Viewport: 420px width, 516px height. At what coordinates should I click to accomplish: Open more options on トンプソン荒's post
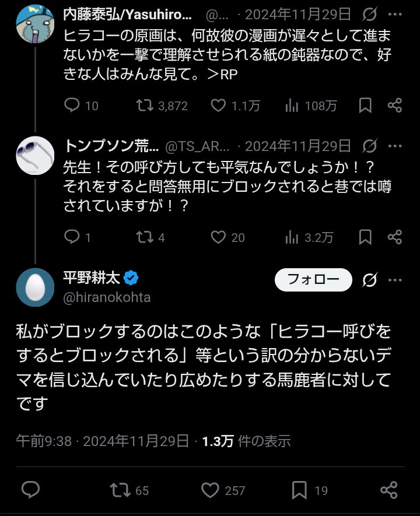[395, 145]
